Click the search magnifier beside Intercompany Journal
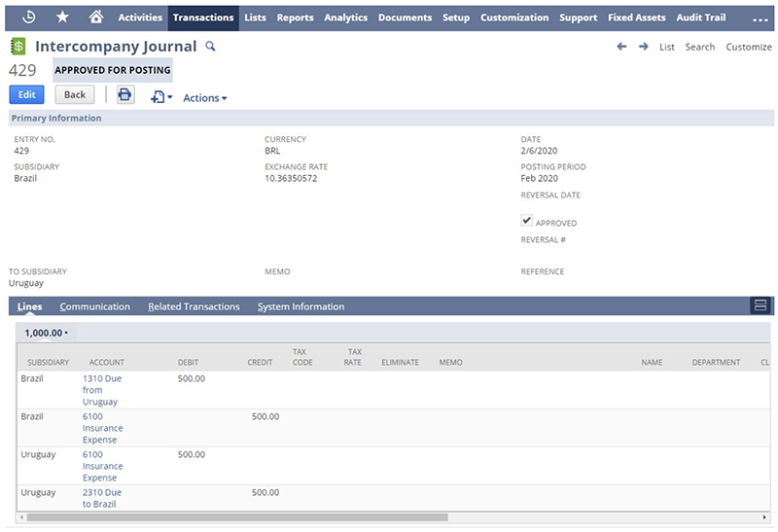The height and width of the screenshot is (532, 778). 211,47
